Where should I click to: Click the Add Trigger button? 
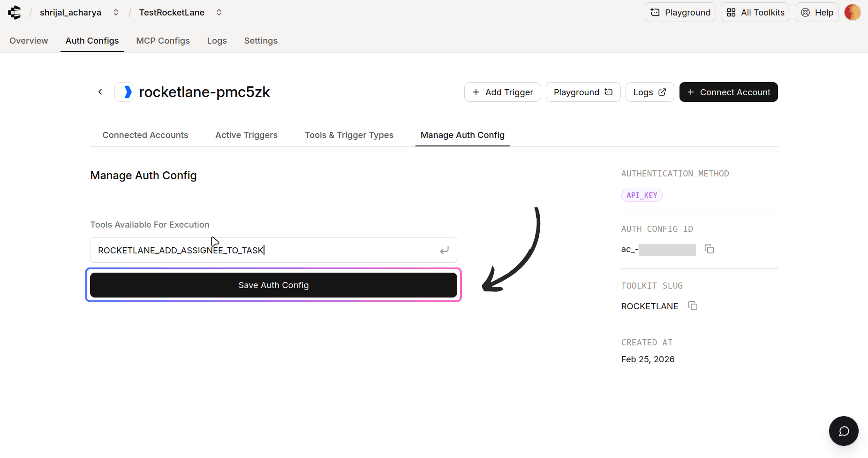tap(502, 92)
